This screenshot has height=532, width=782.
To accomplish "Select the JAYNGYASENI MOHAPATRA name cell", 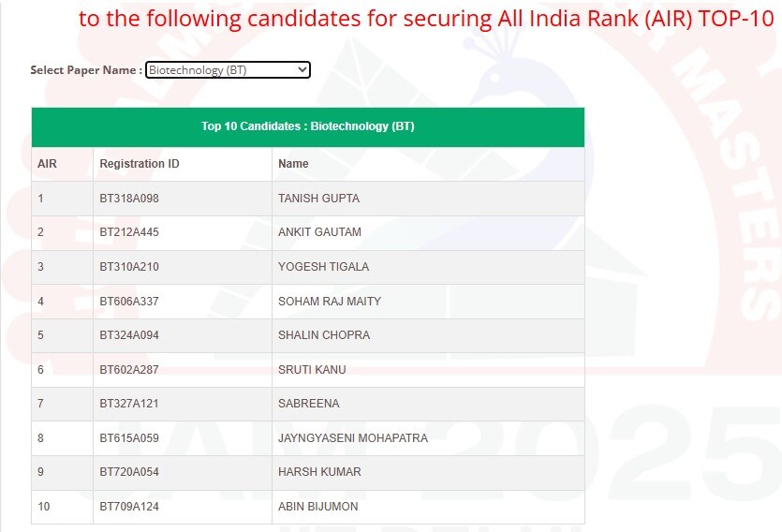I will [x=353, y=438].
